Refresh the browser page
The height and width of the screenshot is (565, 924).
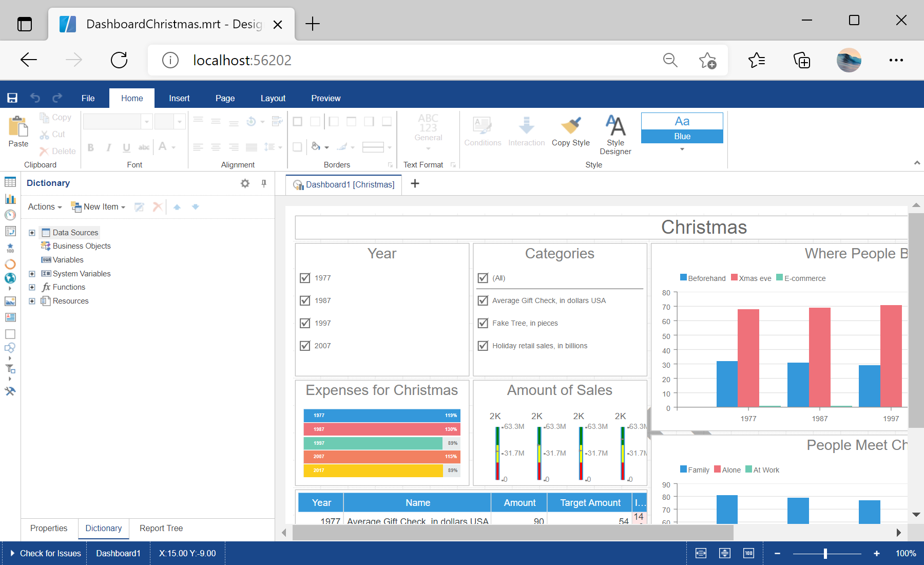119,60
